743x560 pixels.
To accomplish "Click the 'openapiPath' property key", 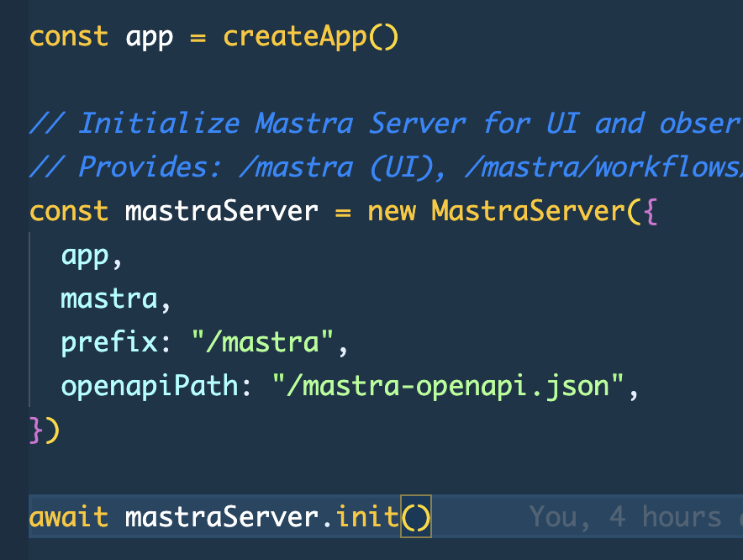I will tap(150, 387).
